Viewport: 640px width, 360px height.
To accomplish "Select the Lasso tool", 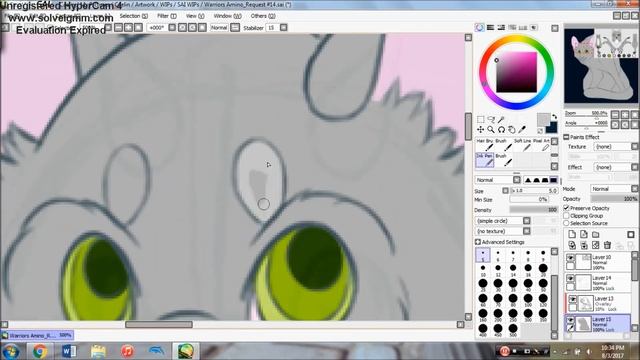I will [x=491, y=120].
